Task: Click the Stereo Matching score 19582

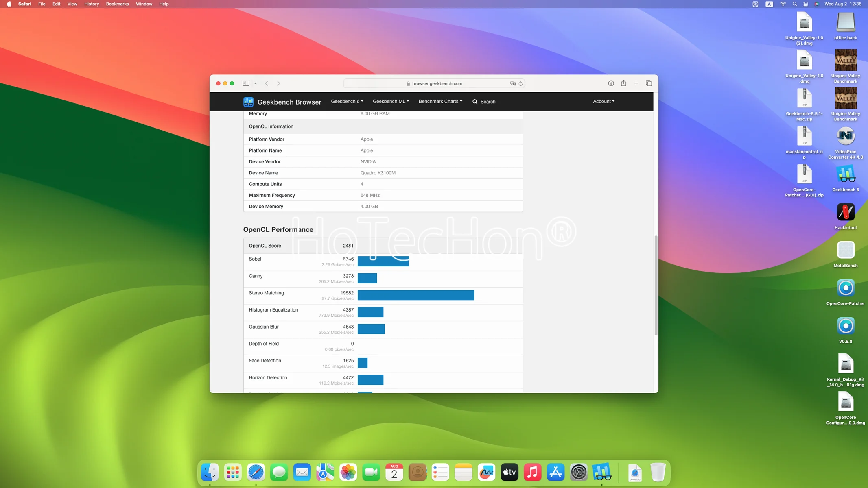Action: pos(347,293)
